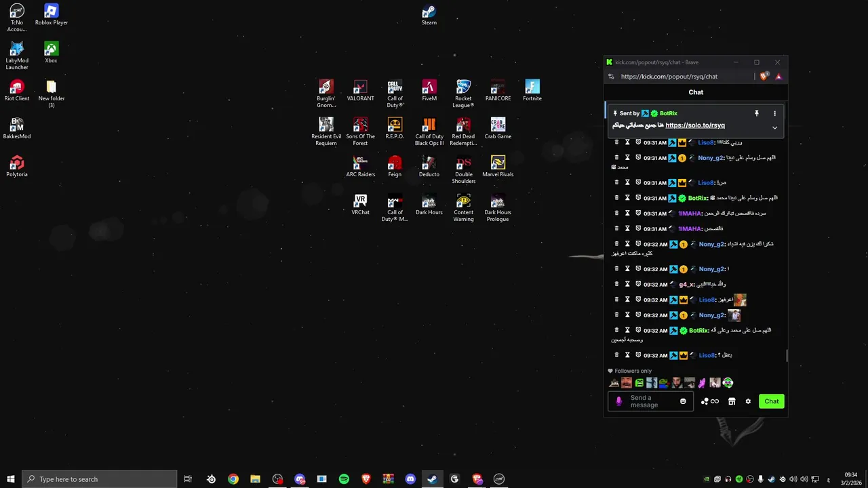Timeout BotRix via hourglass on 09:32 AM message
The height and width of the screenshot is (488, 868).
[627, 330]
